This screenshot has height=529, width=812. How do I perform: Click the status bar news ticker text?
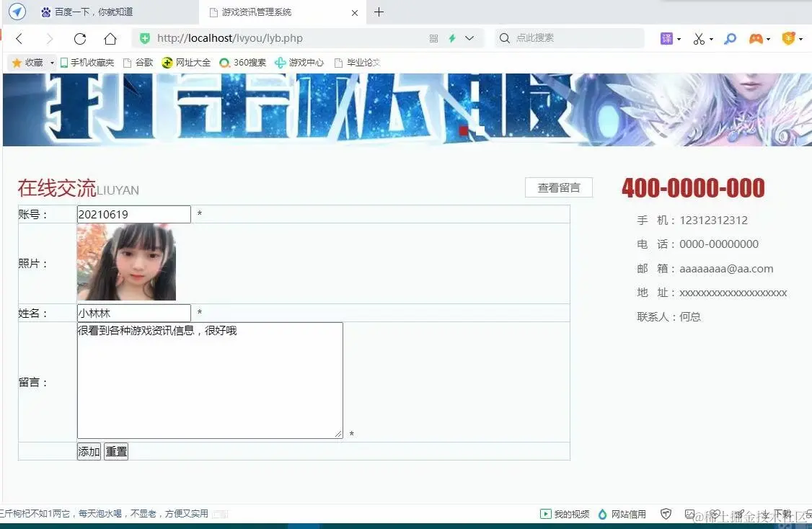(x=104, y=513)
